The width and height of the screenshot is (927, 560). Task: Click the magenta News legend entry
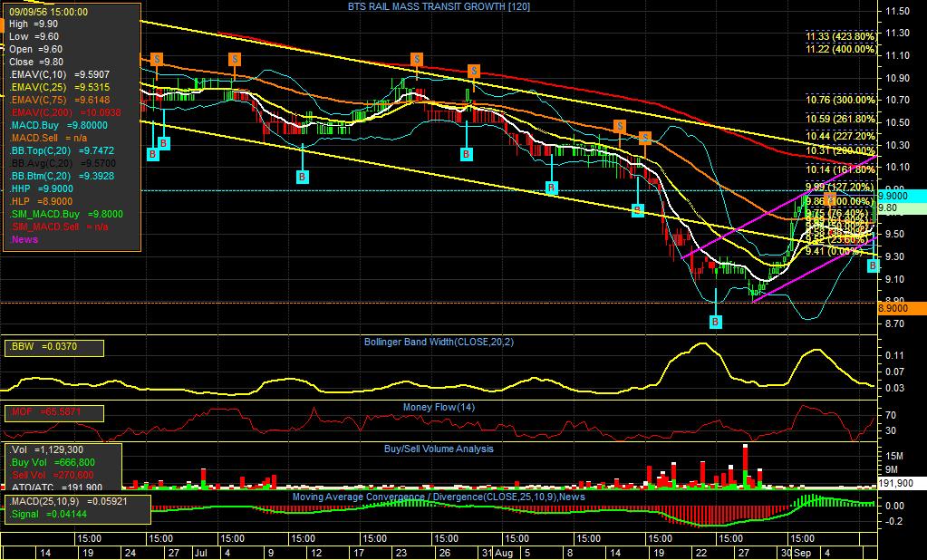[x=24, y=239]
